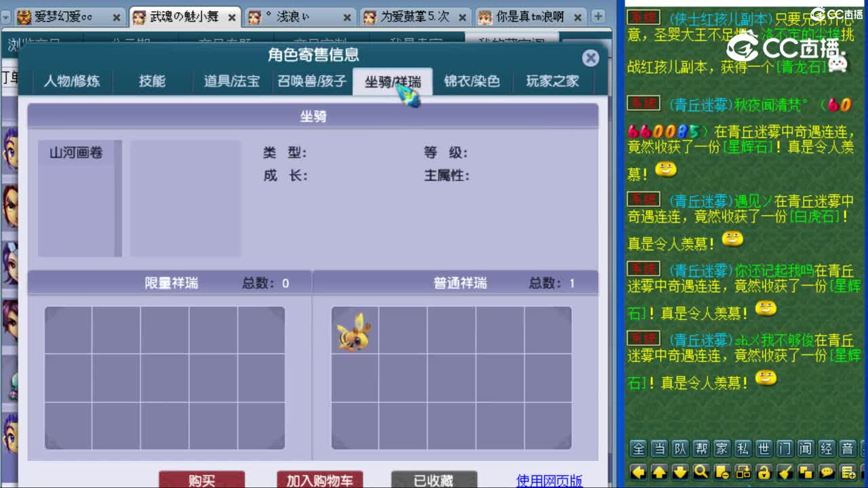Switch to the 你是真tm浪啊 window tab
Screen dimensions: 868x488
click(531, 18)
